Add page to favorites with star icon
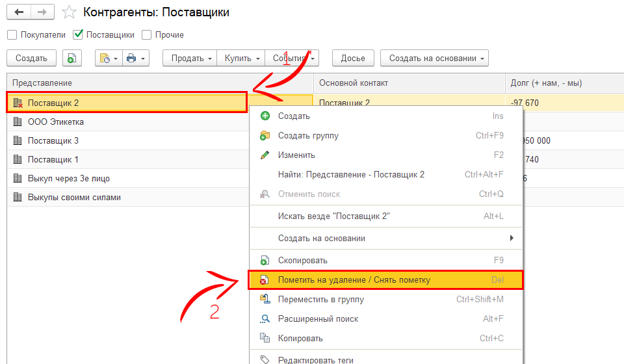Image resolution: width=624 pixels, height=364 pixels. [x=68, y=12]
